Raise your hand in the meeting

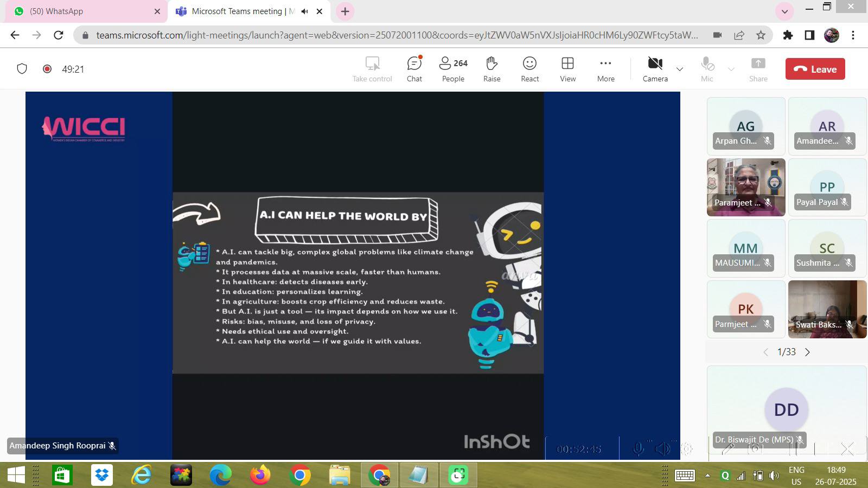pyautogui.click(x=492, y=69)
